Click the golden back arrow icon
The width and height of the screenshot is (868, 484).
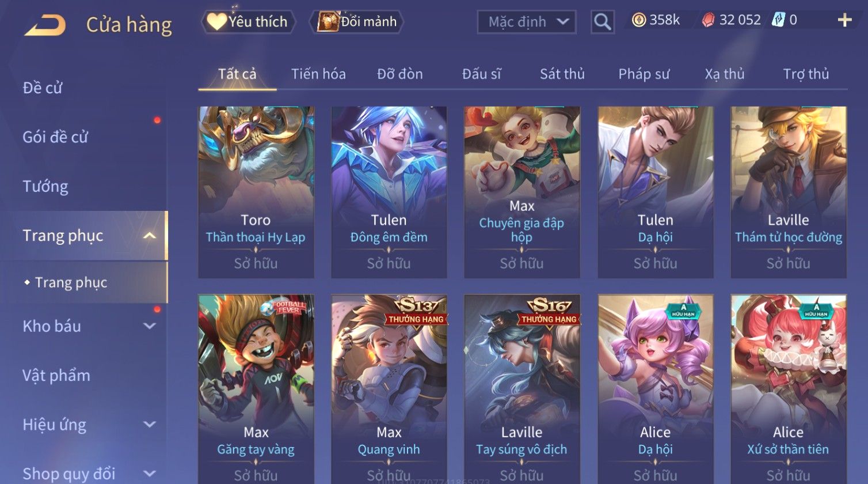tap(45, 25)
